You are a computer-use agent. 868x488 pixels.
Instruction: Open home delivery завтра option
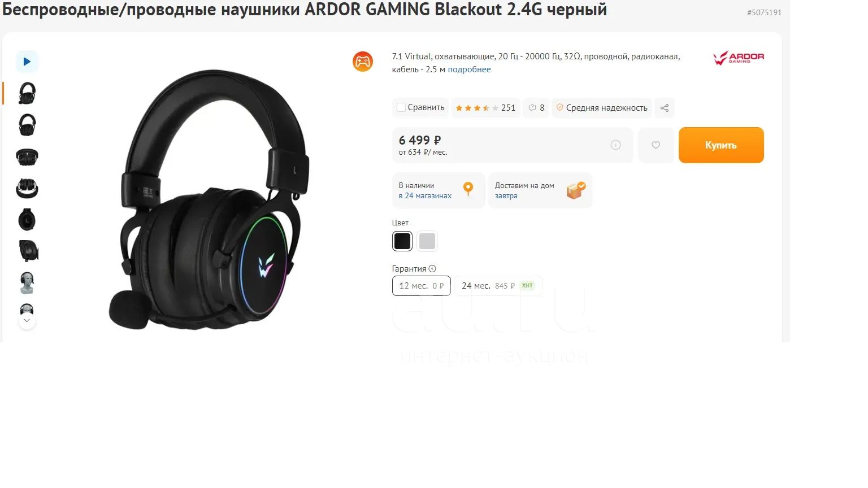click(540, 190)
